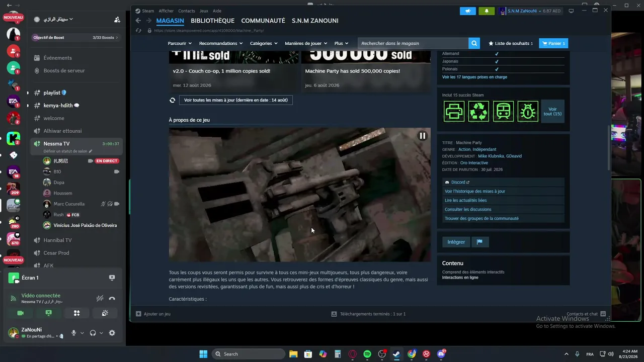Click the printer achievement icon
The image size is (644, 362).
coord(454,111)
